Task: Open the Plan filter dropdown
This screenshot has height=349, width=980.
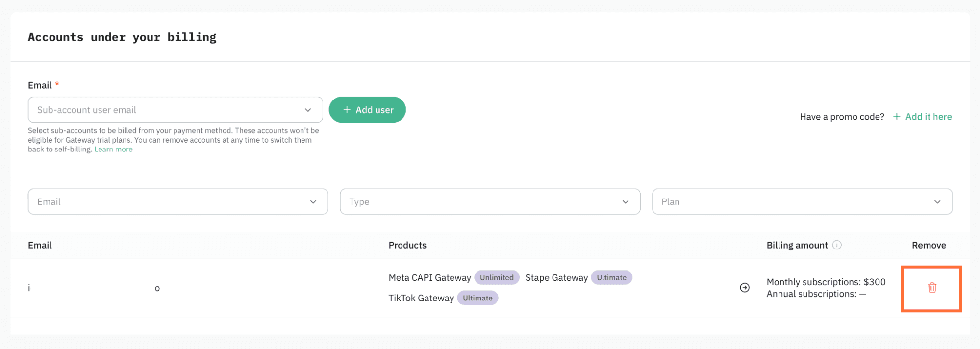Action: [802, 201]
